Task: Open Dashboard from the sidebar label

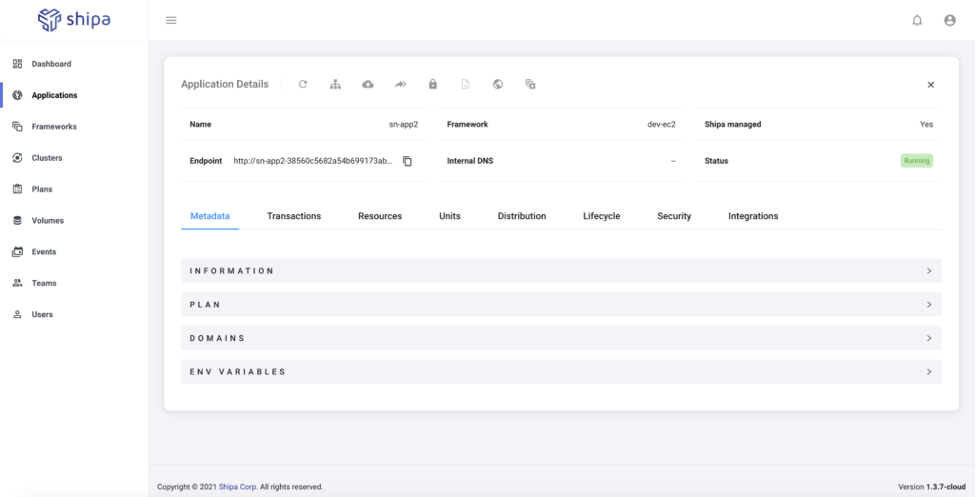Action: (51, 64)
